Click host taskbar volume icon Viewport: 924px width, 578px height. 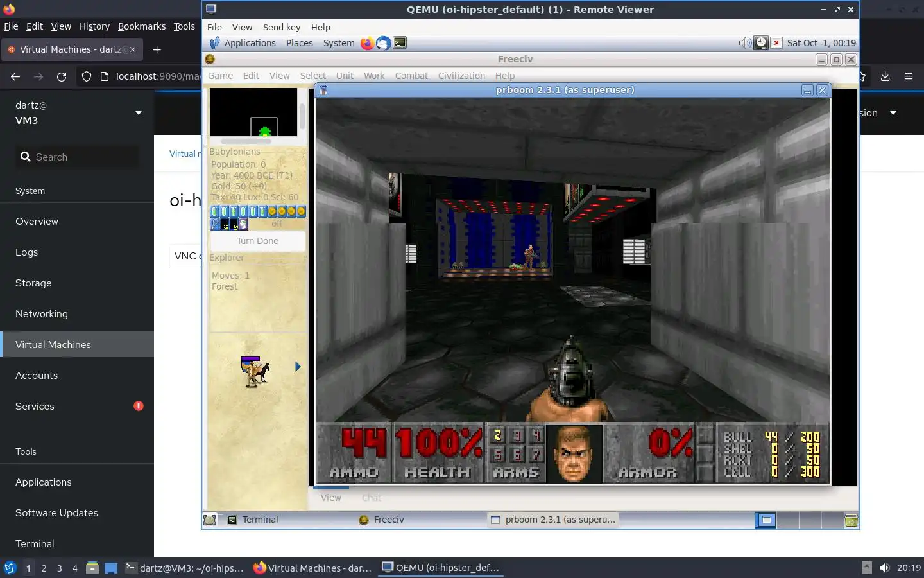coord(885,568)
